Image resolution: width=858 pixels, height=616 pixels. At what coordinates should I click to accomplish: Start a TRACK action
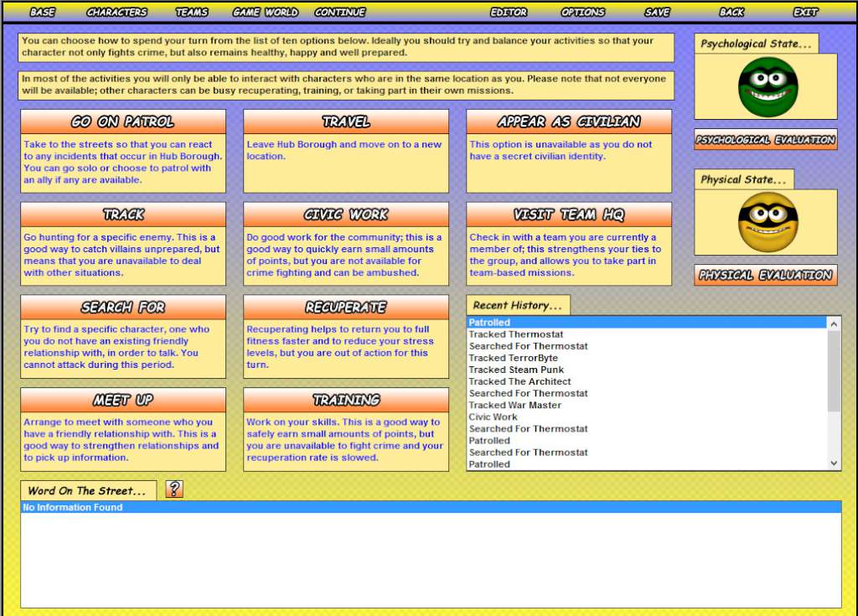[122, 215]
